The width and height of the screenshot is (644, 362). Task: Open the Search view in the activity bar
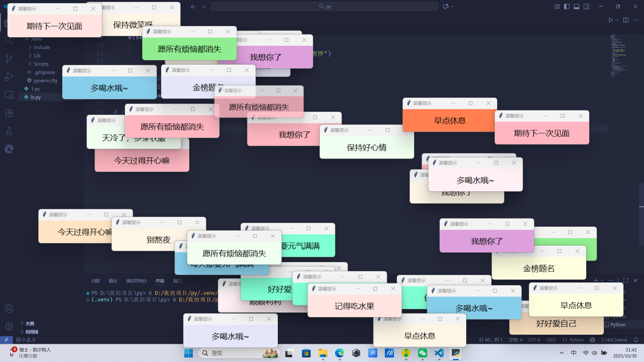tap(9, 40)
